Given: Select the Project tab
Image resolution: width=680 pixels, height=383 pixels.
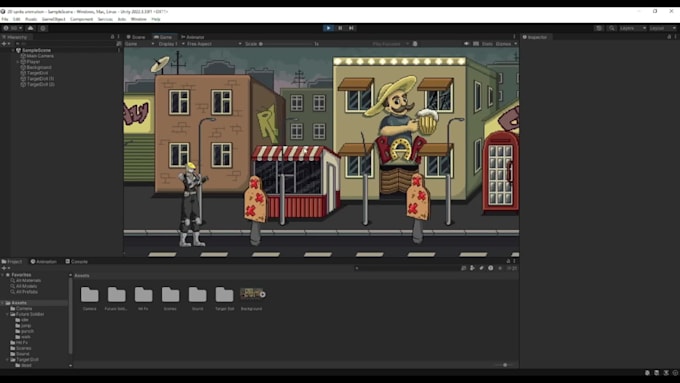Looking at the screenshot, I should click(12, 262).
